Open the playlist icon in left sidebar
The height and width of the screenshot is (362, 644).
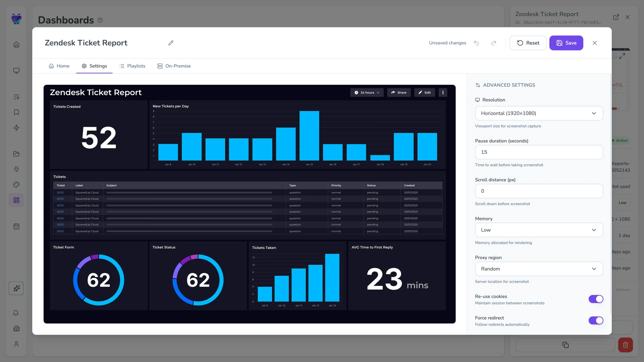16,97
